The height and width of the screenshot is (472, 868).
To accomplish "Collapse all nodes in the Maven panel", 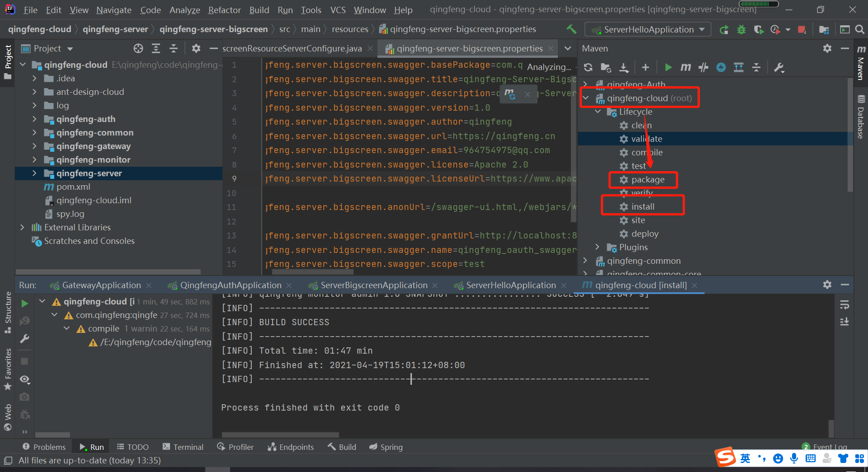I will pos(756,67).
